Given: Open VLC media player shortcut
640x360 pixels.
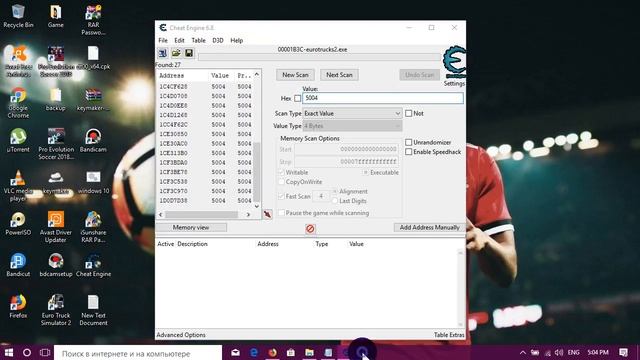Looking at the screenshot, I should pos(18,186).
